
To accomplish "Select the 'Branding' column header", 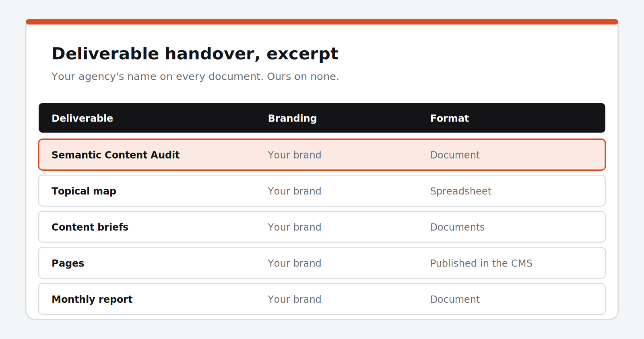I will pyautogui.click(x=292, y=118).
